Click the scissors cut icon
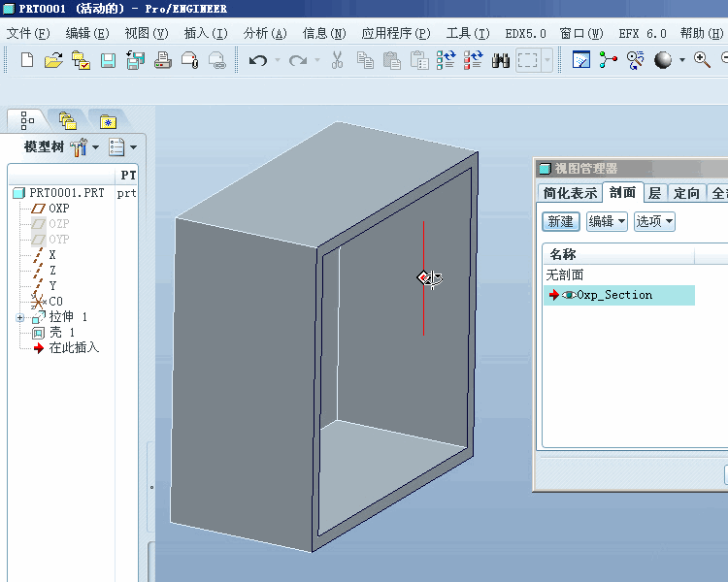The height and width of the screenshot is (582, 728). (x=338, y=60)
